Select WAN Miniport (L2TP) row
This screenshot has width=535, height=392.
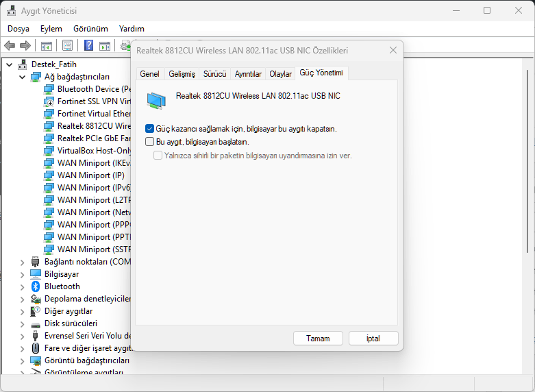(87, 199)
